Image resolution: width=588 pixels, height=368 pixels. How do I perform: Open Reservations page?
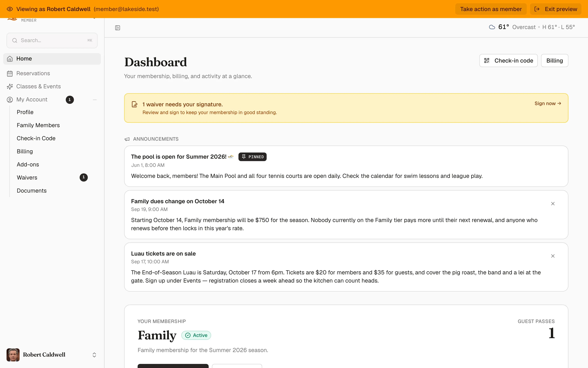pyautogui.click(x=52, y=74)
